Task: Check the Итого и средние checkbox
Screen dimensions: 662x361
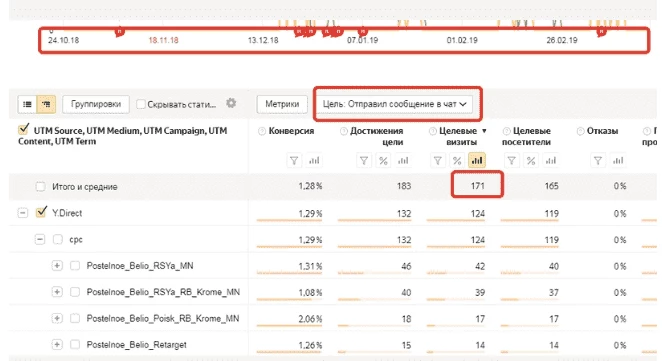Action: point(41,186)
